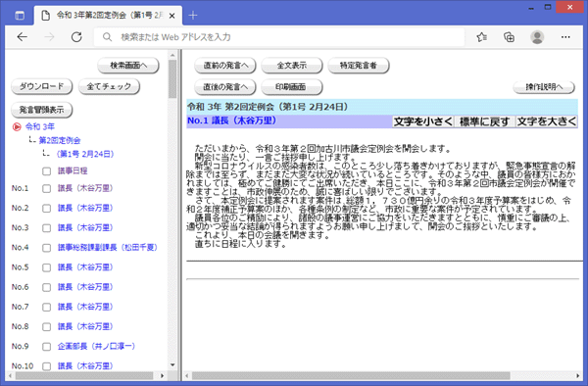Image resolution: width=588 pixels, height=386 pixels.
Task: Add a new tab with plus icon
Action: 193,16
